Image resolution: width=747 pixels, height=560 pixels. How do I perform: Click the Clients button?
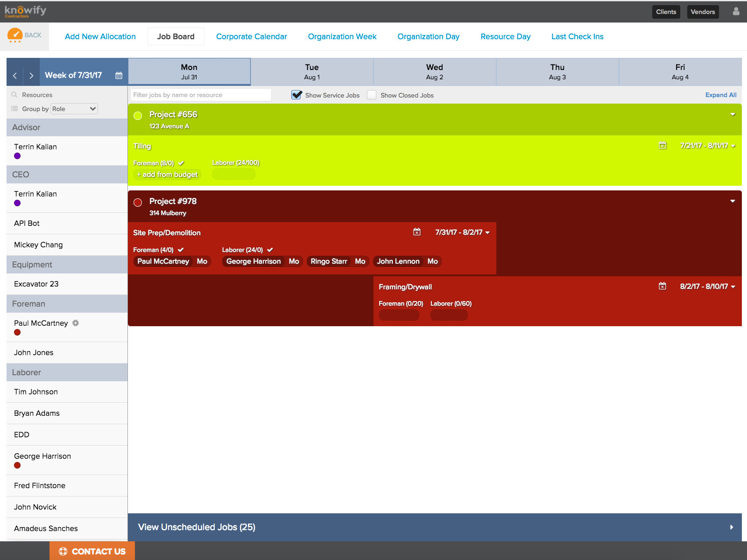[666, 12]
